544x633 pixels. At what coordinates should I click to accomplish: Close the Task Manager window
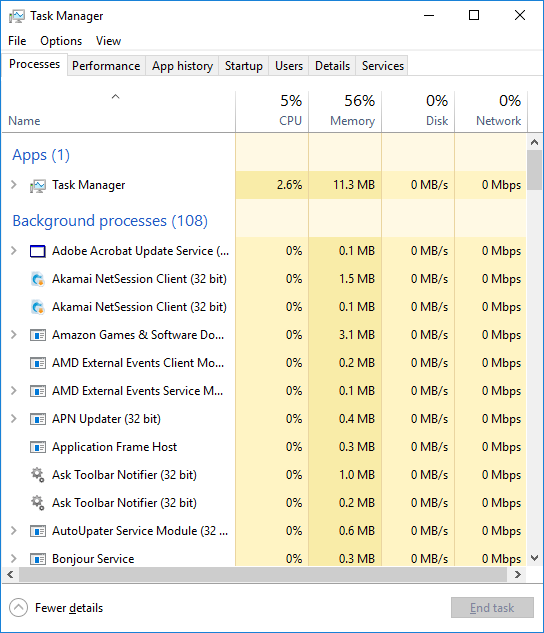tap(520, 16)
